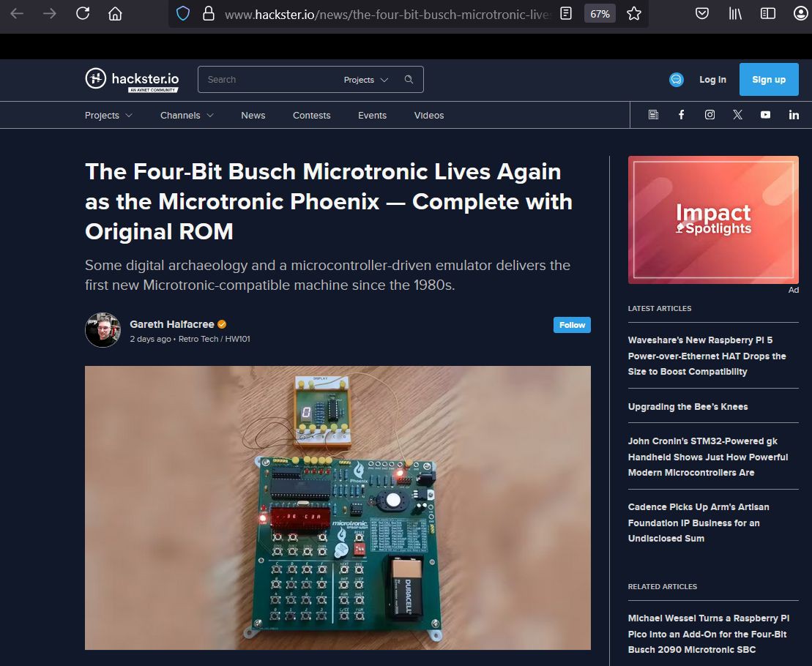Screen dimensions: 812x666
Task: Expand the Channels navigation menu
Action: [x=187, y=116]
